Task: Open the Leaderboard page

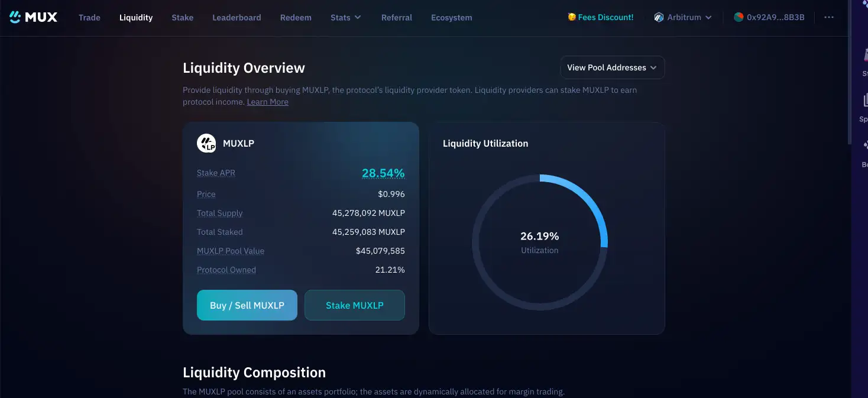Action: point(237,17)
